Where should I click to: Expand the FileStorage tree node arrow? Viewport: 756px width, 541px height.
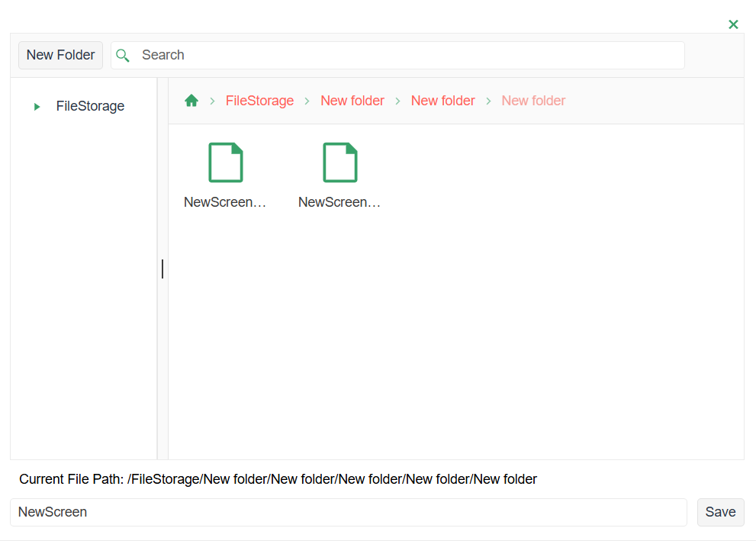[x=37, y=107]
